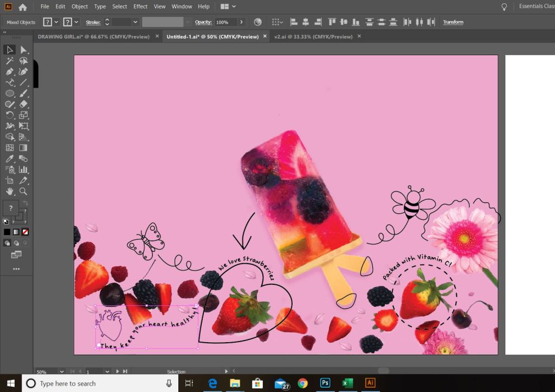Select the Magic Wand tool
This screenshot has width=555, height=392.
click(9, 61)
